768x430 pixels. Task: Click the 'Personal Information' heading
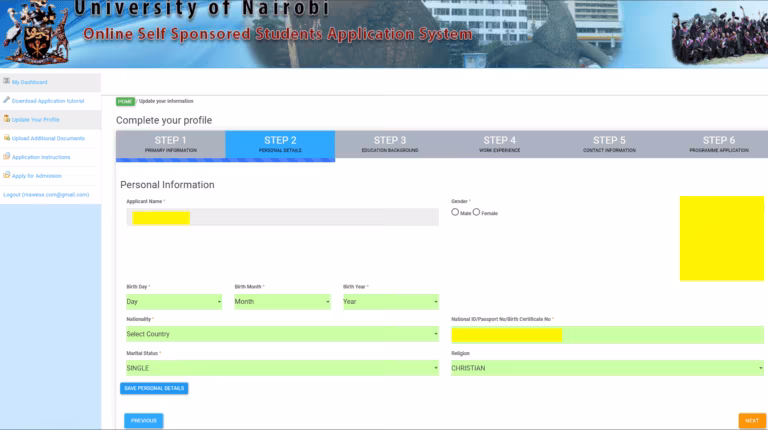coord(168,185)
